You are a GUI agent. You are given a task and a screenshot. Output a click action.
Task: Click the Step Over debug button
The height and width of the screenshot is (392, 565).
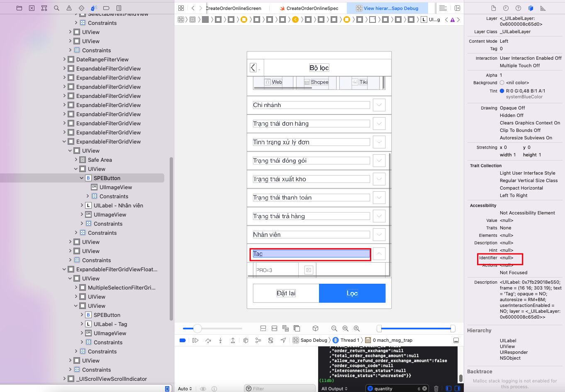pyautogui.click(x=208, y=340)
